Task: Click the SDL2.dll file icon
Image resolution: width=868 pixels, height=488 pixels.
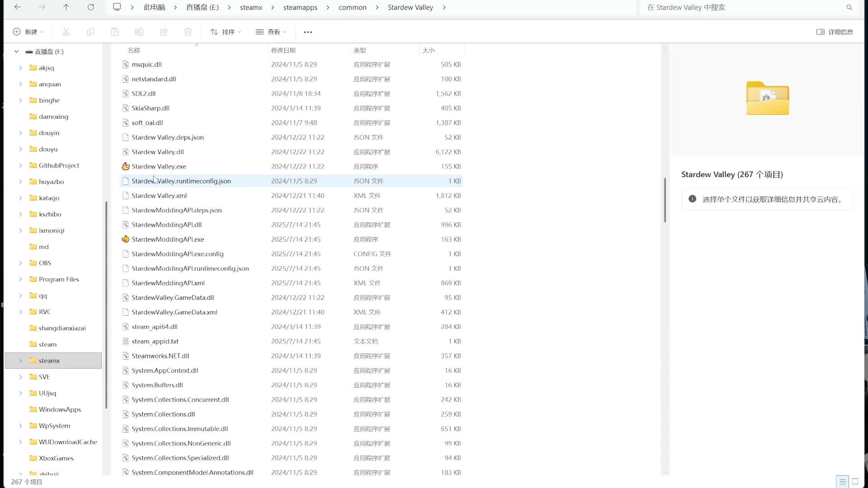Action: tap(126, 94)
